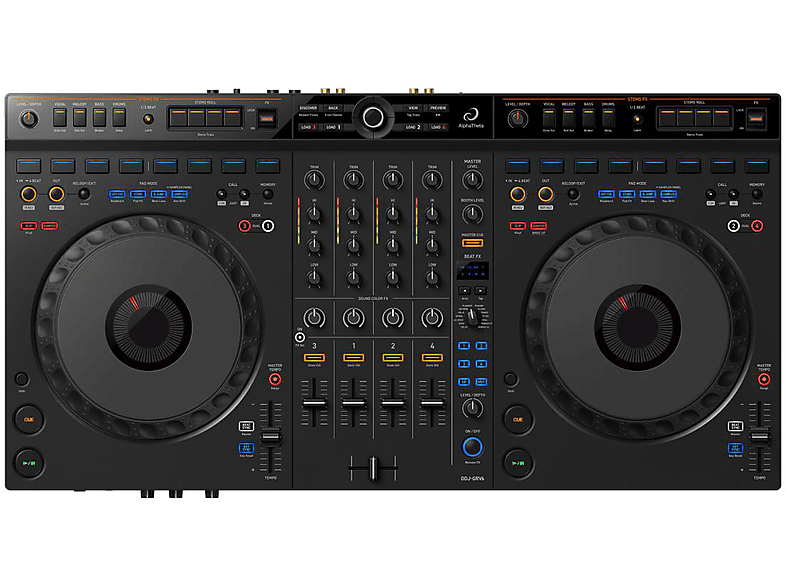Image resolution: width=786 pixels, height=587 pixels.
Task: Tap left deck BASS stem button
Action: click(x=99, y=117)
